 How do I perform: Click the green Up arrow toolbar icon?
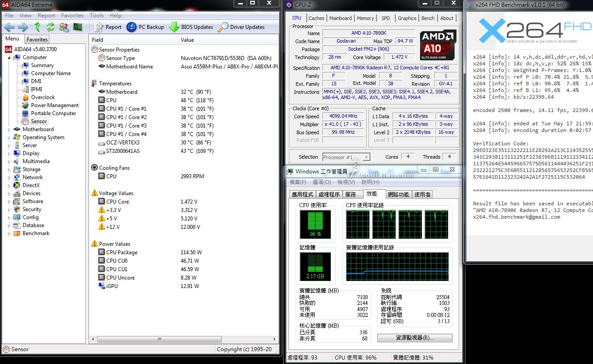point(37,27)
